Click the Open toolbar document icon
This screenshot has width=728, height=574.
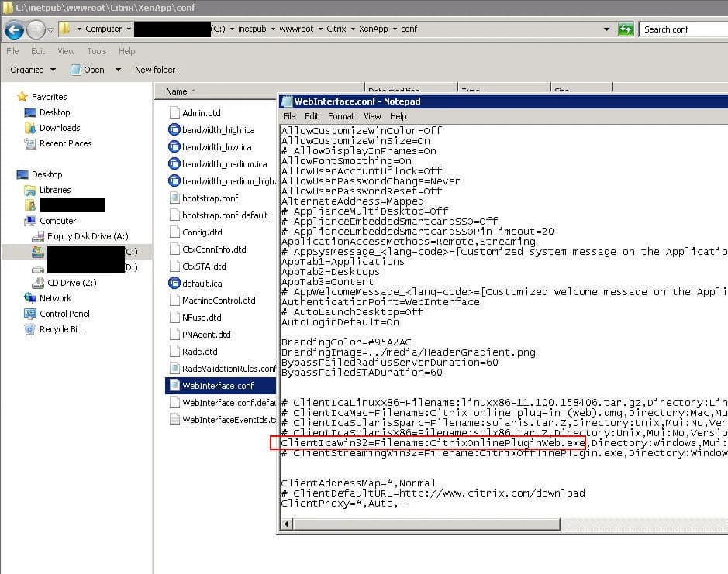[x=75, y=70]
